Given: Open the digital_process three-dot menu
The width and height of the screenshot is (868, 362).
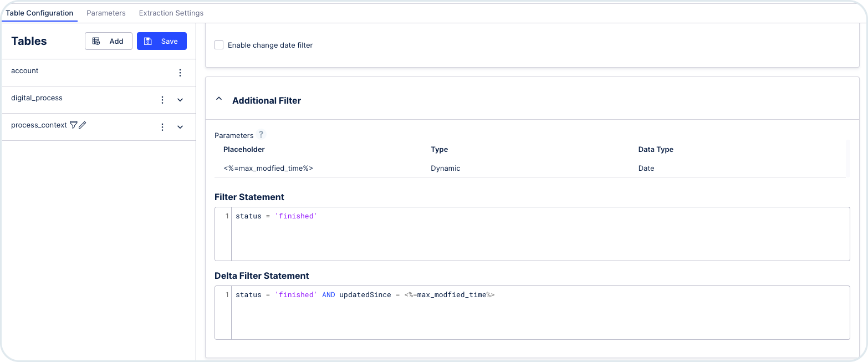Looking at the screenshot, I should point(162,100).
